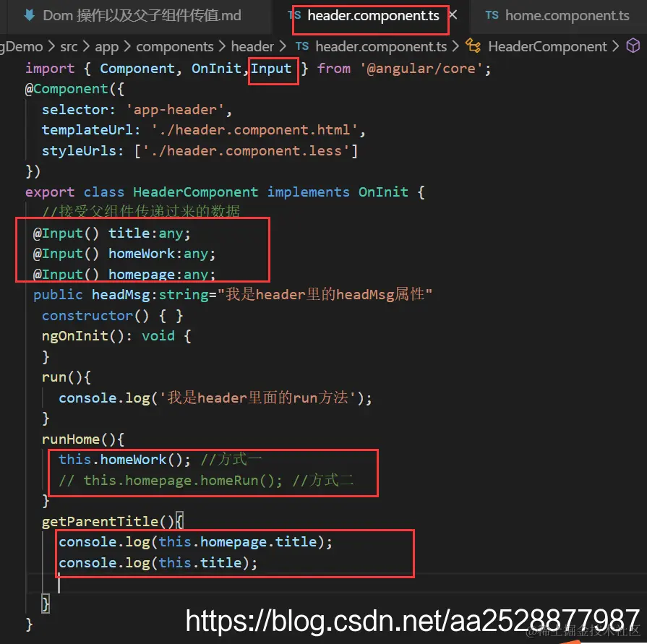Click the './header.component.html' templateUrl string
The image size is (647, 644).
pyautogui.click(x=254, y=130)
